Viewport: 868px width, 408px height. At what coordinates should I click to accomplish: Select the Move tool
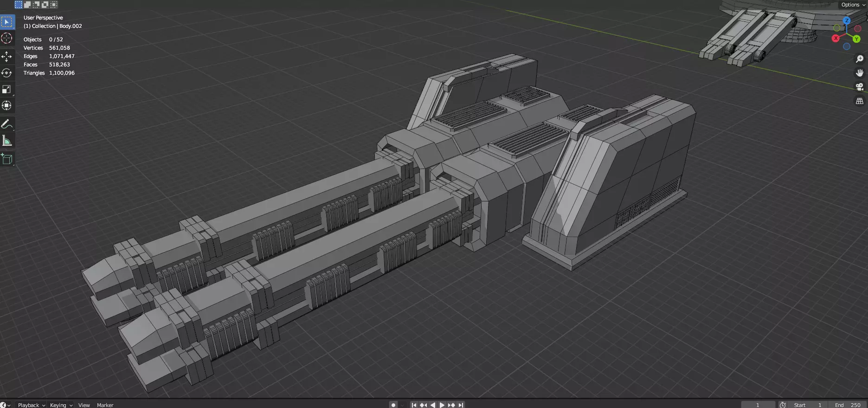tap(7, 57)
